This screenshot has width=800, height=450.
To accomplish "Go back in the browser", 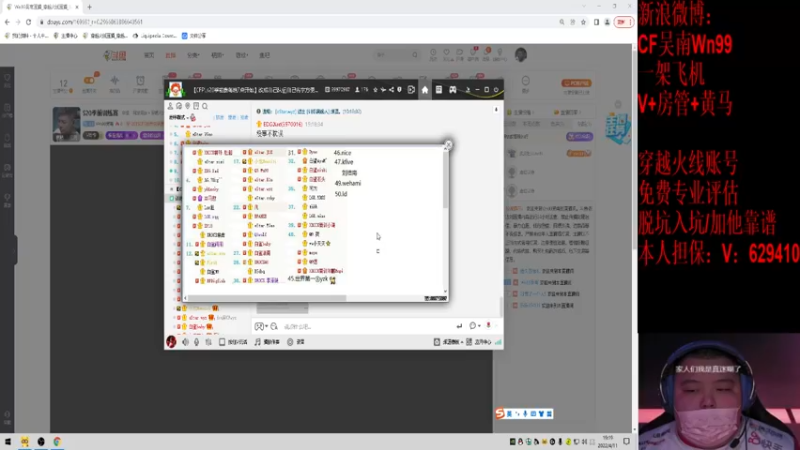I will pyautogui.click(x=7, y=22).
